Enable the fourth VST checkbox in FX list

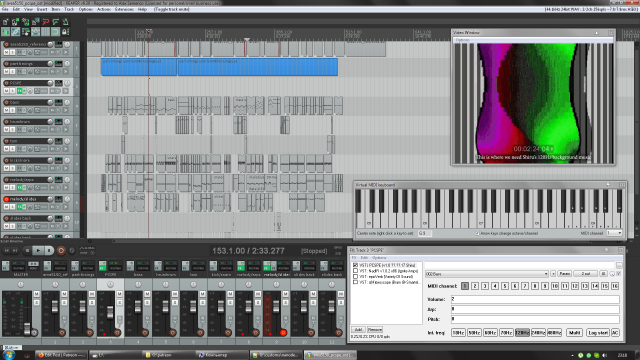(355, 282)
